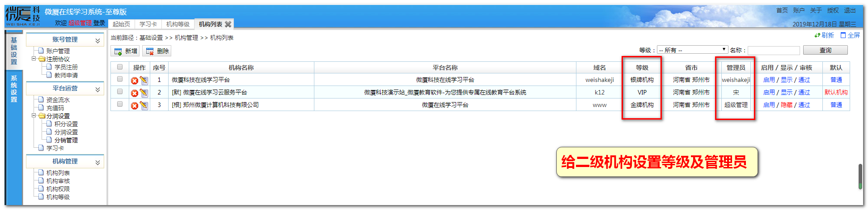The height and width of the screenshot is (210, 868).
Task: Click the red delete icon in row 1
Action: pos(134,81)
